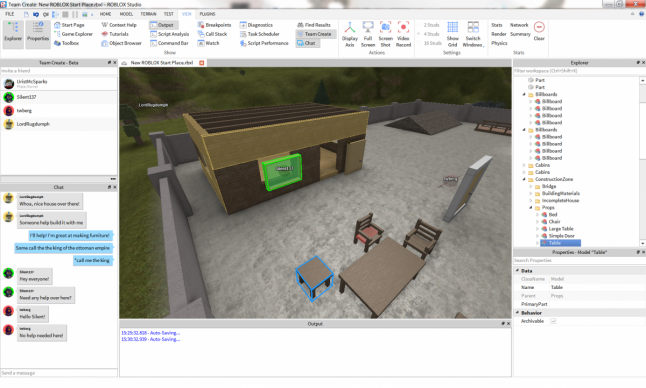Expand the Bridge folder
The width and height of the screenshot is (646, 388).
click(531, 187)
